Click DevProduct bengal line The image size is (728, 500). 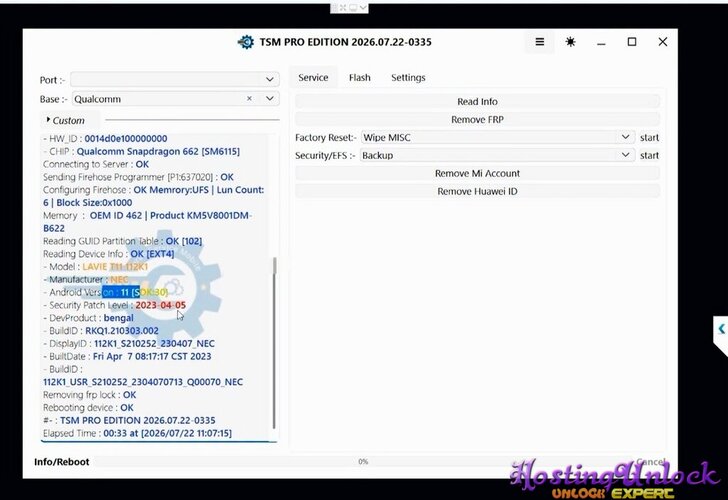[x=88, y=318]
